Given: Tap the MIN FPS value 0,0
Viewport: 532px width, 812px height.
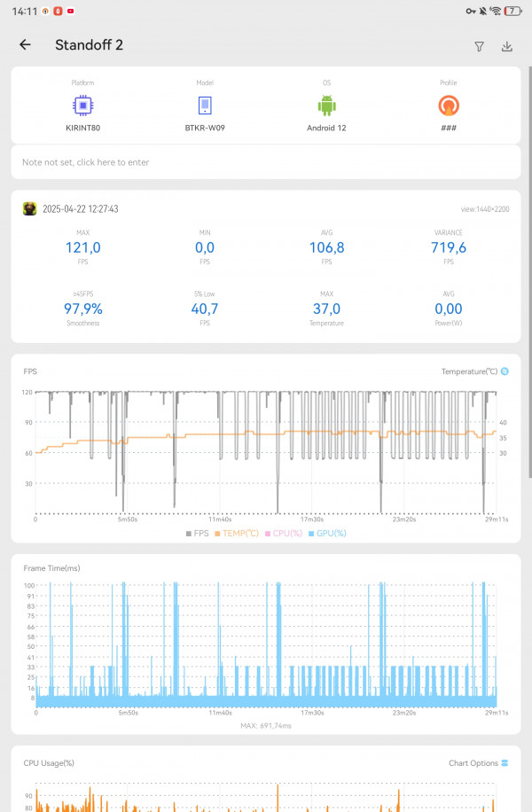Looking at the screenshot, I should [x=205, y=247].
